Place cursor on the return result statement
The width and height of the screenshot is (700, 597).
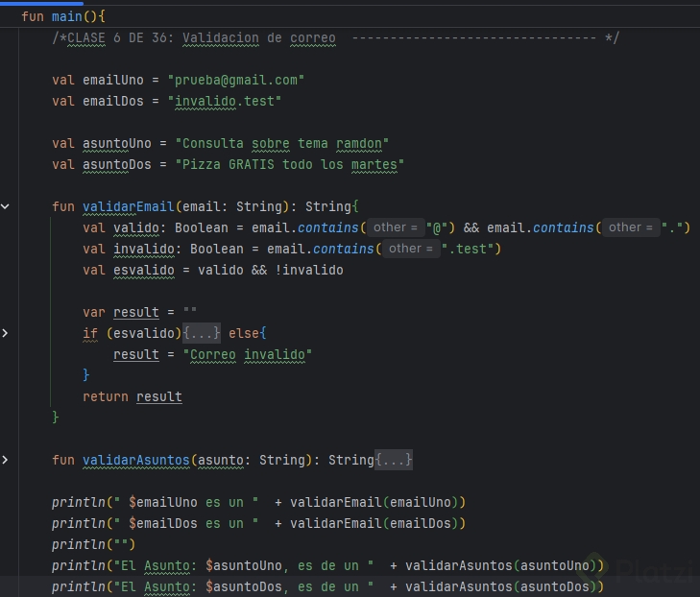coord(133,396)
